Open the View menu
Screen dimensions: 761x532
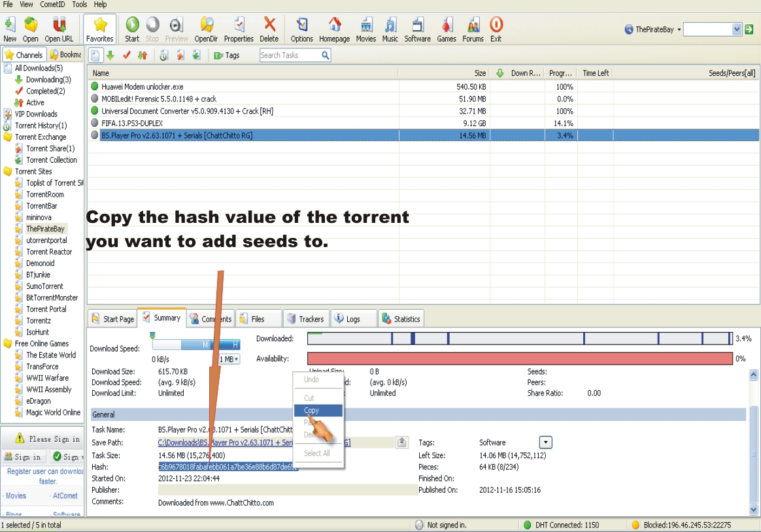click(26, 5)
